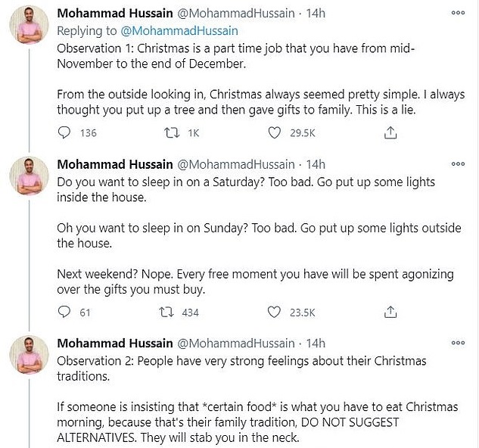Open the profile picture on the first tweet
The height and width of the screenshot is (448, 479).
[30, 30]
